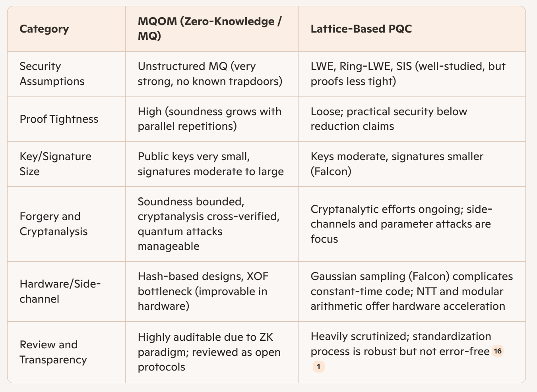This screenshot has width=537, height=392.
Task: Click the 'Public keys very small' cell
Action: point(211,164)
